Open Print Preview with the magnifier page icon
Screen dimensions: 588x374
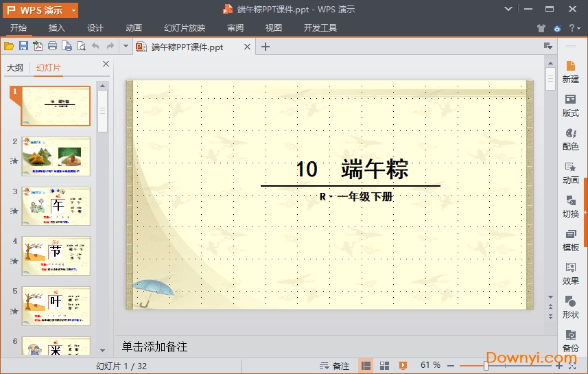pos(81,46)
